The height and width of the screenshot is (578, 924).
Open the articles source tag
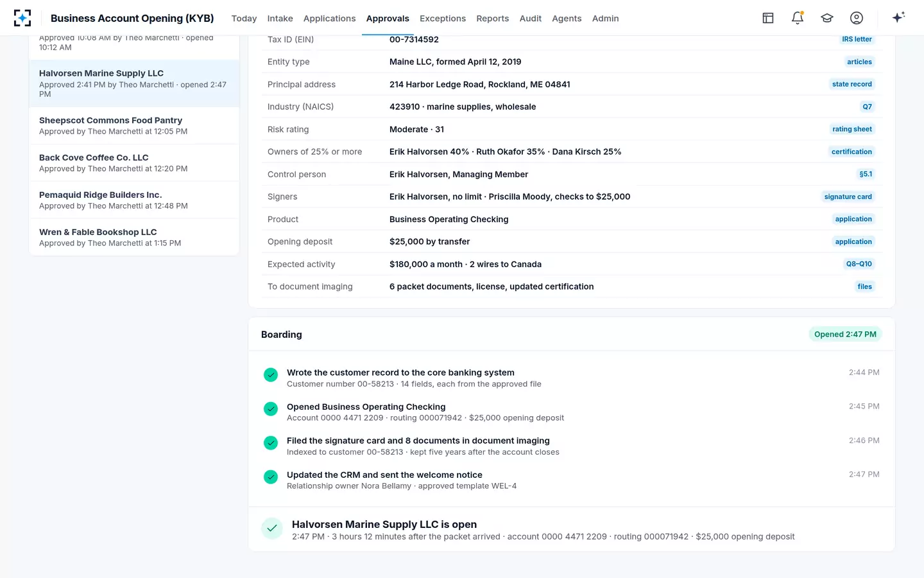859,62
